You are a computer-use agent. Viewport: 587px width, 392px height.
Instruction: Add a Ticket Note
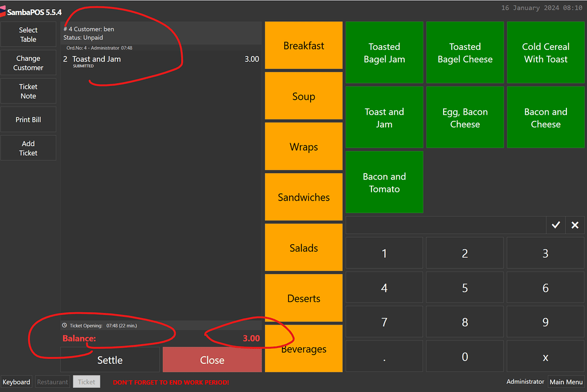(28, 91)
